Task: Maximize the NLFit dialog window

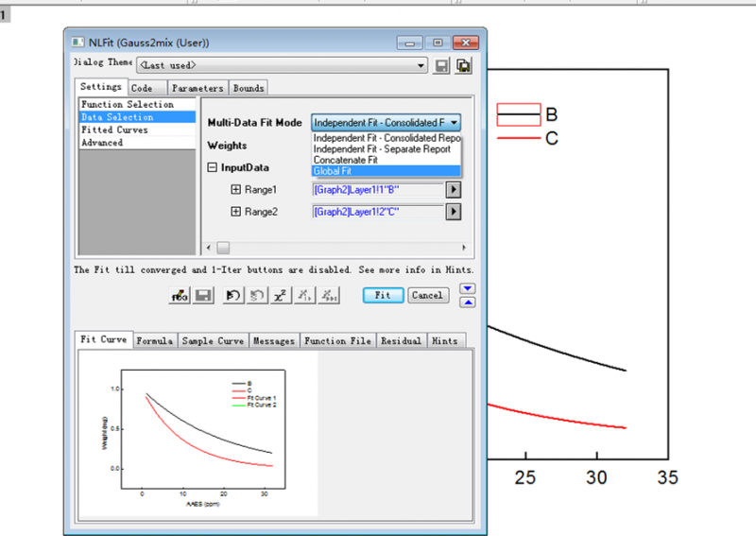Action: [438, 43]
